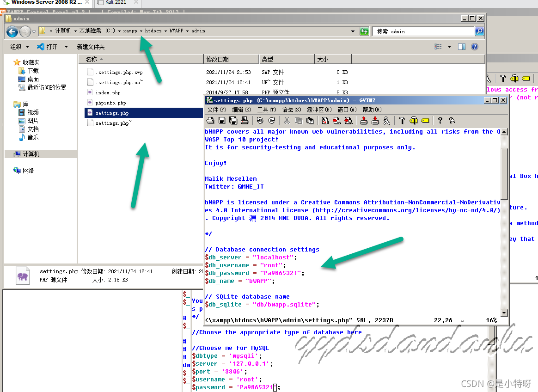The width and height of the screenshot is (538, 392).
Task: Toggle the Explorer preview pane icon
Action: [x=462, y=47]
